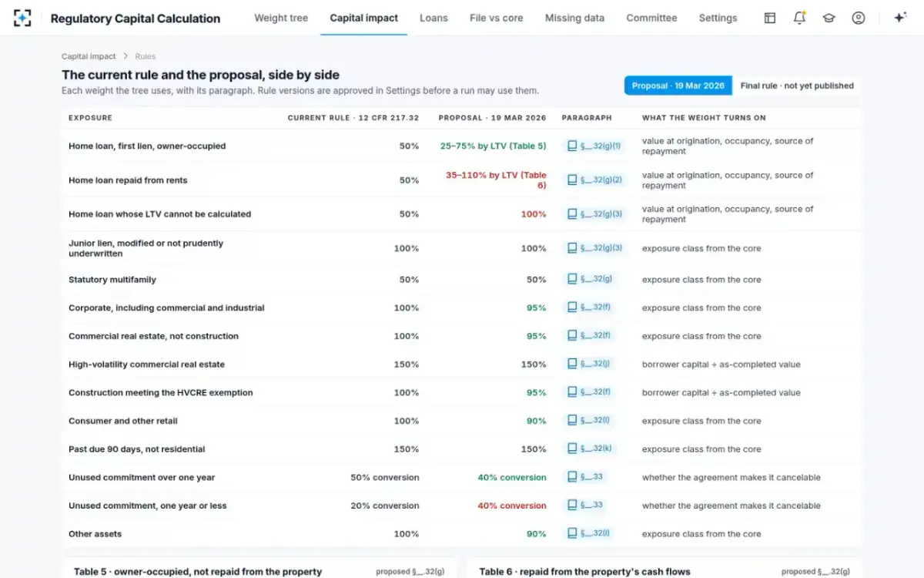Click Home loan, first lien, owner-occupied
Screen dimensions: 924x578
click(x=147, y=146)
